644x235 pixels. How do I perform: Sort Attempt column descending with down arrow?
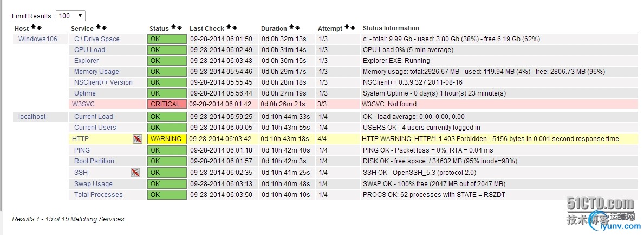(353, 28)
